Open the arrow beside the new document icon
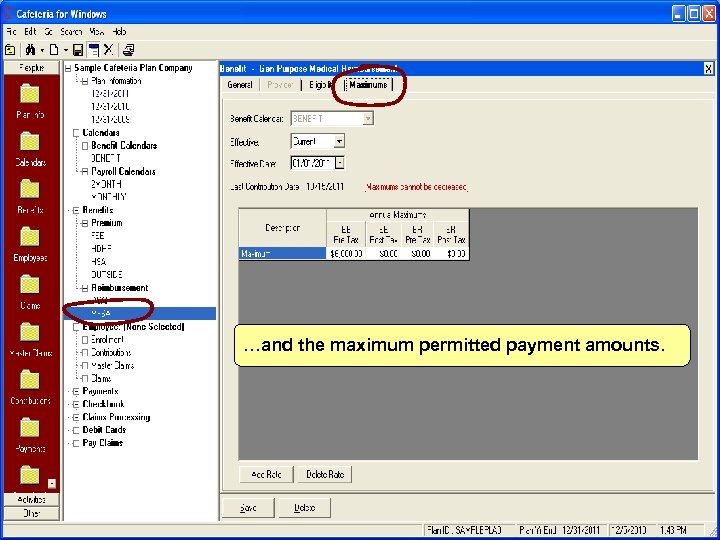 [x=66, y=50]
